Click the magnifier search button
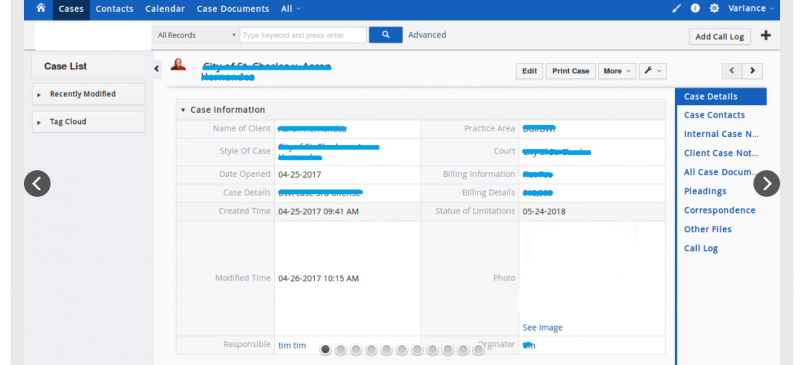800x365 pixels. (x=386, y=35)
